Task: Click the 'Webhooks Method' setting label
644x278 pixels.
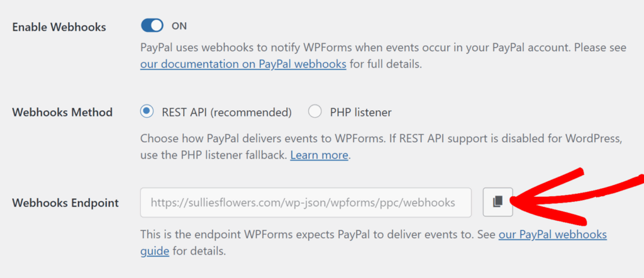Action: pos(62,113)
